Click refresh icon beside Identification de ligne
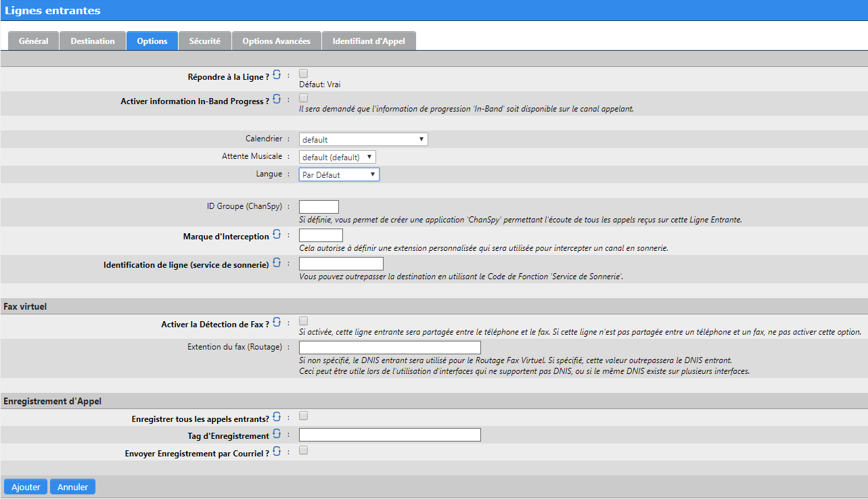This screenshot has height=499, width=868. point(277,262)
